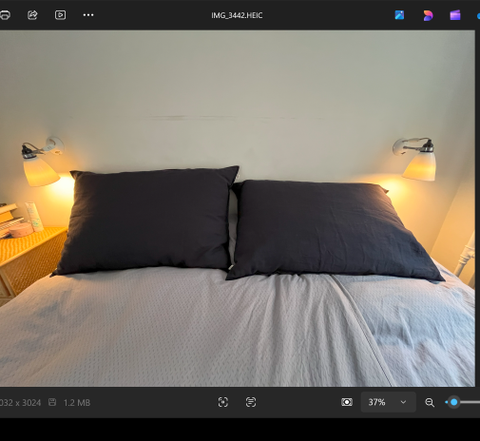The image size is (480, 441).
Task: Start the slideshow with the play icon
Action: (x=60, y=15)
